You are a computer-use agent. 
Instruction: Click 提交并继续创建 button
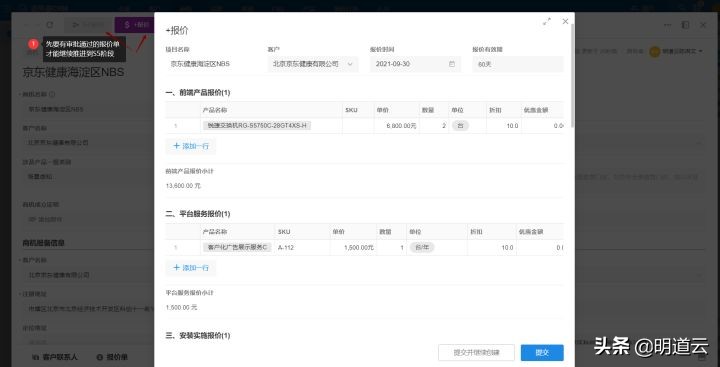(476, 353)
